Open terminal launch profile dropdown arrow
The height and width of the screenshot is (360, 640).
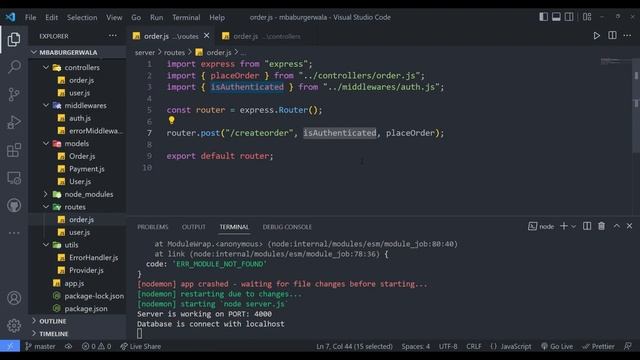573,227
